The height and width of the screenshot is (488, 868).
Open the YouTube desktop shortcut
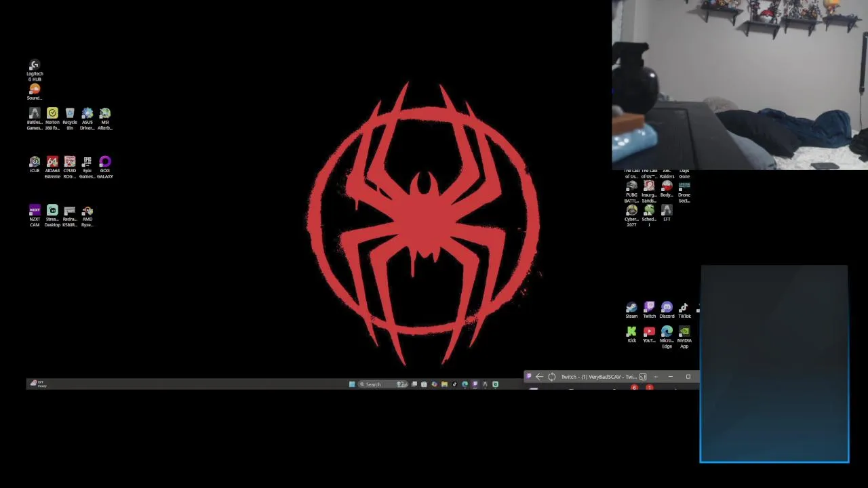(x=650, y=335)
